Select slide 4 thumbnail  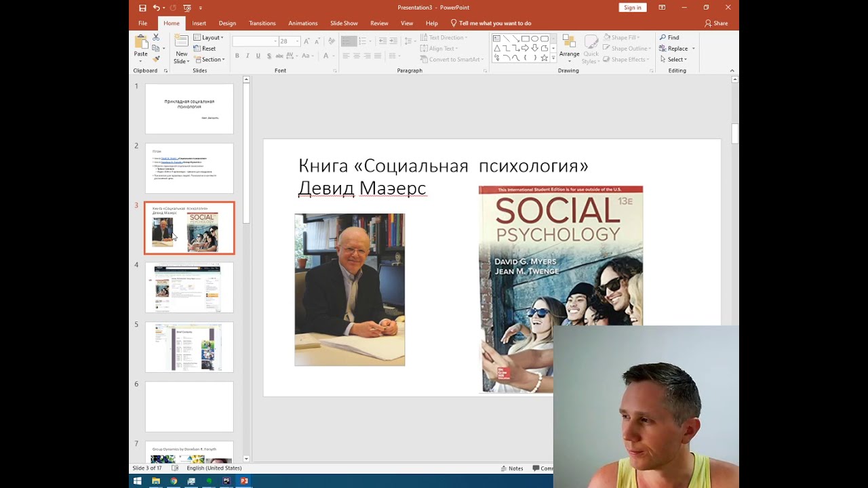tap(189, 287)
